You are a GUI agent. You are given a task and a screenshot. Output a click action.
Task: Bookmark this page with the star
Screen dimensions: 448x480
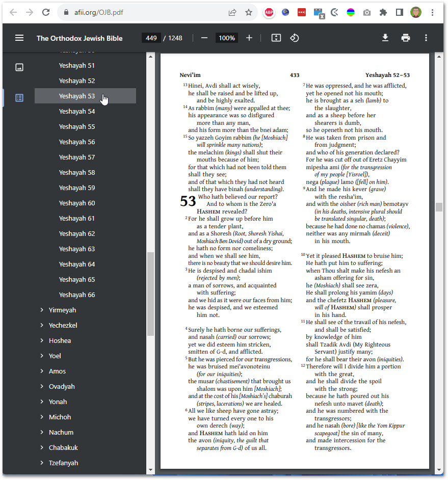[249, 12]
